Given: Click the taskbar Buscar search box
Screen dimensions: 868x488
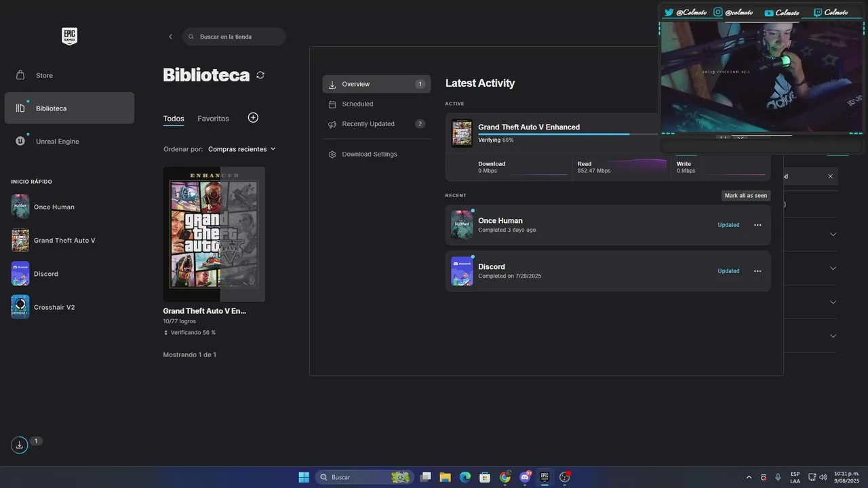Looking at the screenshot, I should [x=366, y=477].
